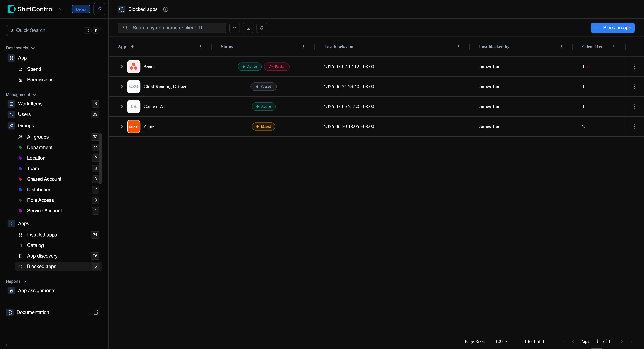Focus the search by app name field

(x=172, y=28)
